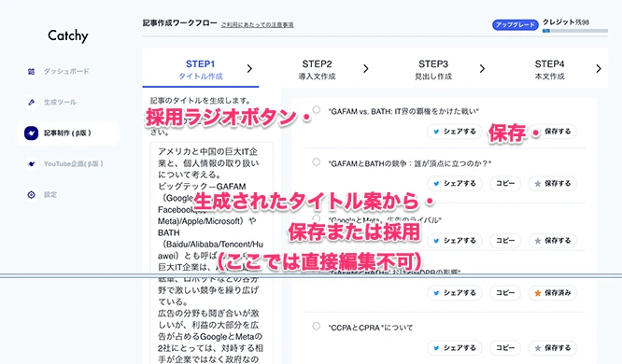622x364 pixels.
Task: Click the 保存済み button
Action: [553, 293]
